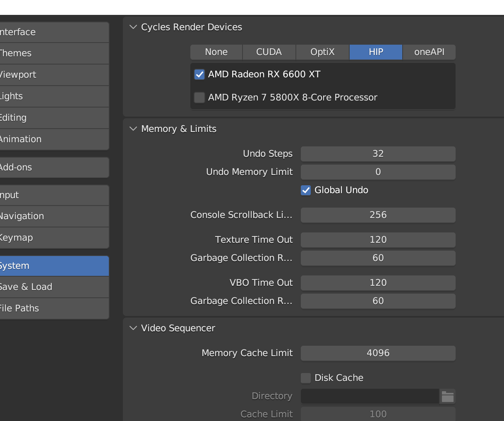Click the Texture Time Out value

[378, 240]
